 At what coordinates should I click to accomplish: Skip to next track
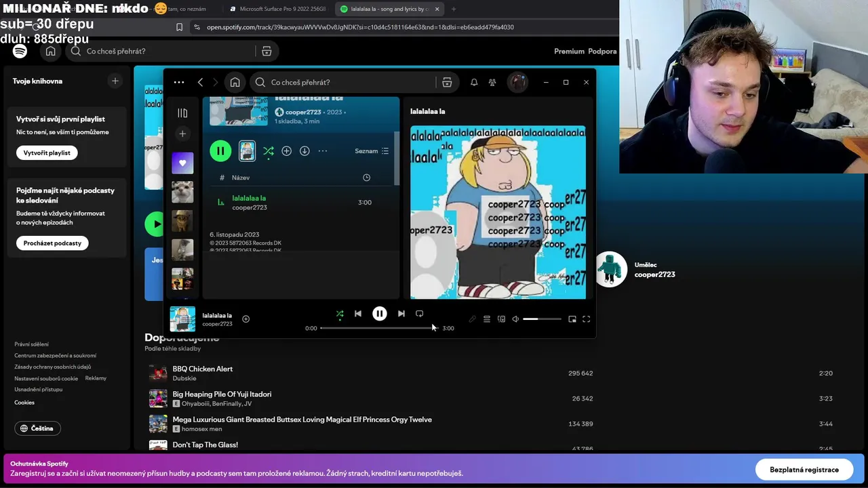click(401, 314)
